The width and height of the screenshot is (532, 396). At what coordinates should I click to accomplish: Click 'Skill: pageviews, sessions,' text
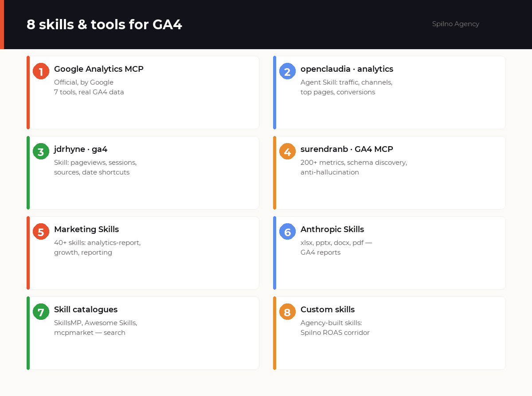click(95, 163)
